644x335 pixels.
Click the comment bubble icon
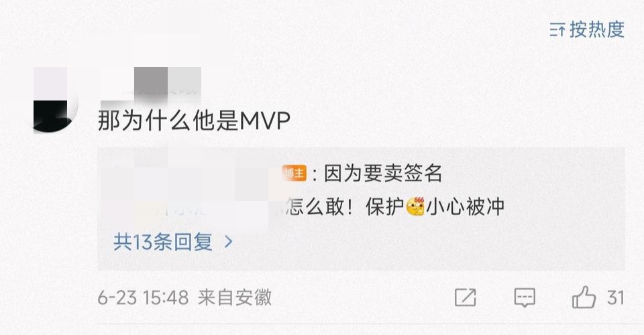[525, 297]
